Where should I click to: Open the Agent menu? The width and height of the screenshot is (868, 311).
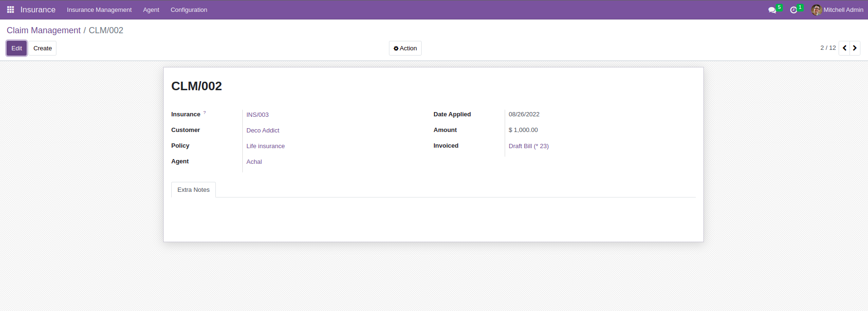point(151,9)
